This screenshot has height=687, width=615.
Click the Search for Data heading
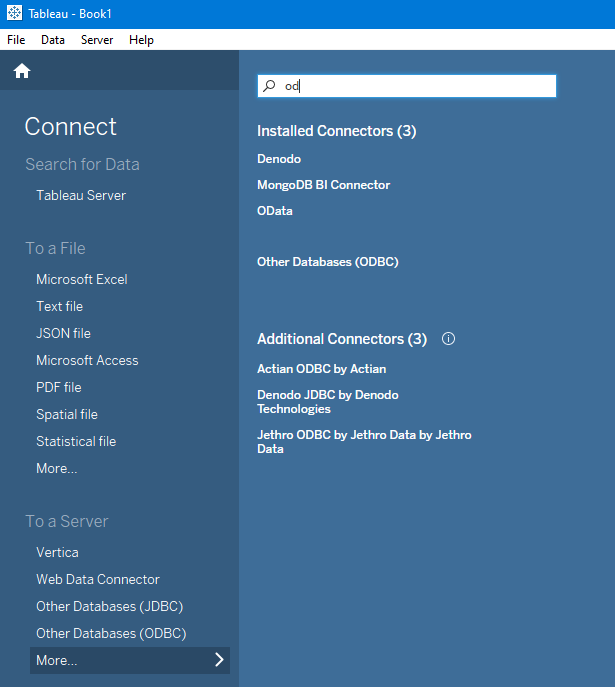[82, 164]
